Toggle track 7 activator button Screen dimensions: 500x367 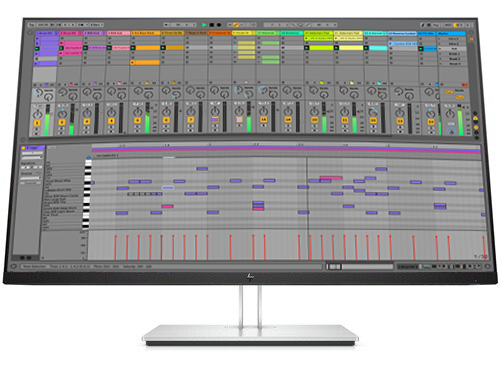(x=191, y=120)
